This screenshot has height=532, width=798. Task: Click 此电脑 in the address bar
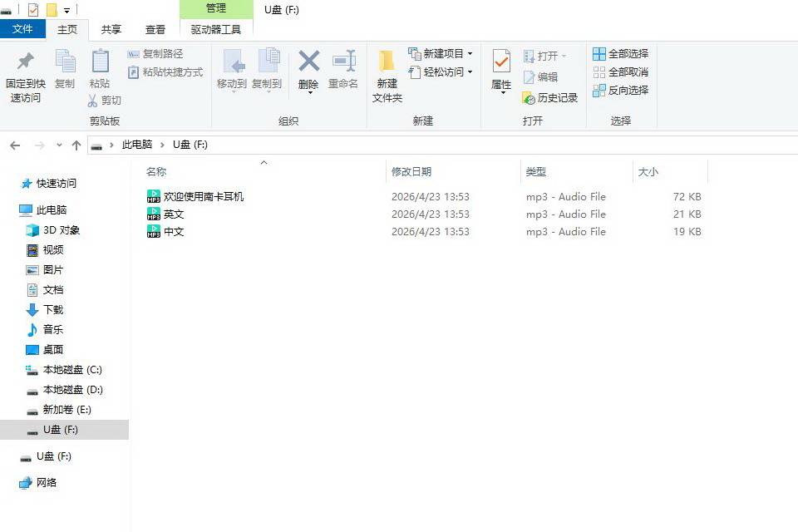[x=137, y=145]
